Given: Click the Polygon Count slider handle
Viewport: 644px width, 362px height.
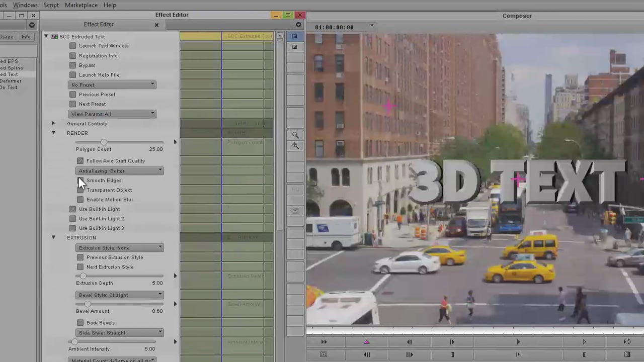Looking at the screenshot, I should point(104,142).
